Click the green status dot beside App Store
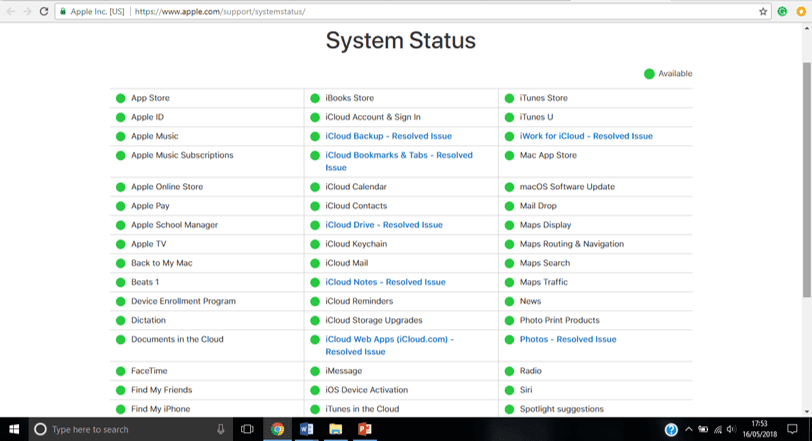The height and width of the screenshot is (441, 812). (121, 98)
